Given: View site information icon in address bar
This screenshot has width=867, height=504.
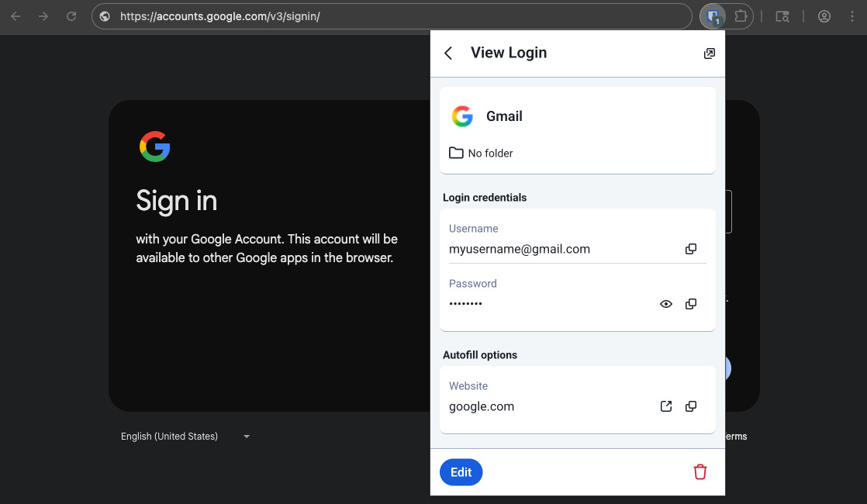Looking at the screenshot, I should tap(105, 16).
